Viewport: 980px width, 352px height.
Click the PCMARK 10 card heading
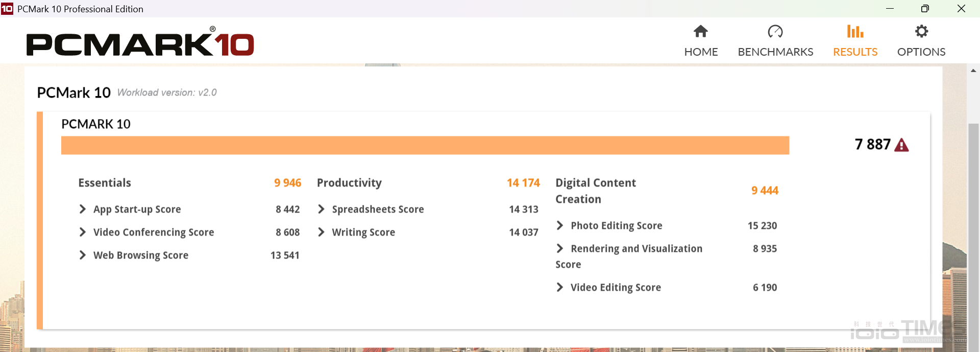(96, 124)
